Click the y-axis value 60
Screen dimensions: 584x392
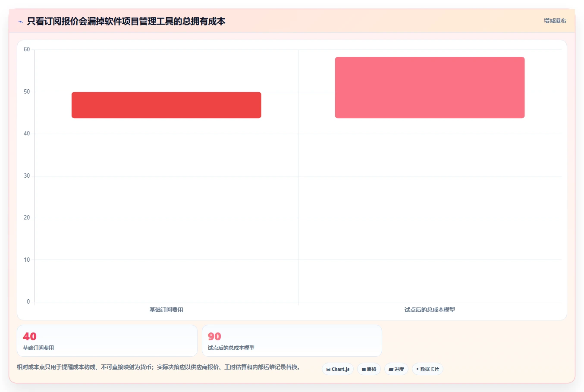[27, 50]
